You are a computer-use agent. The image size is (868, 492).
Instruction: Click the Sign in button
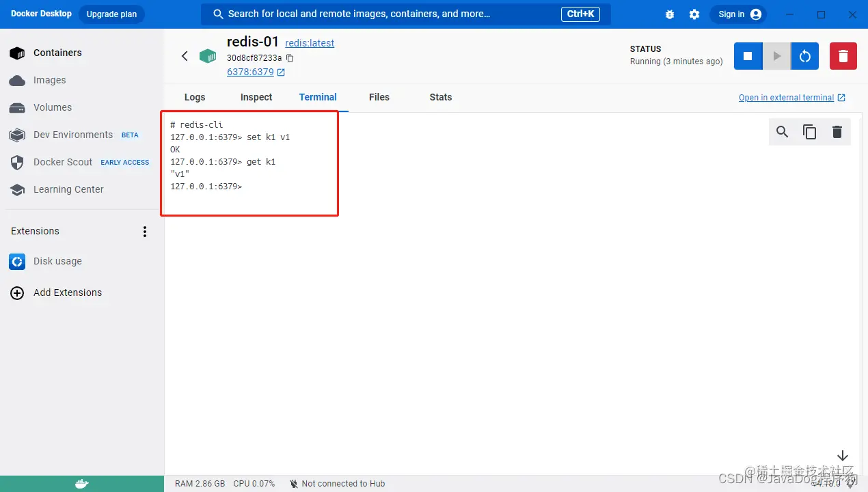[738, 14]
